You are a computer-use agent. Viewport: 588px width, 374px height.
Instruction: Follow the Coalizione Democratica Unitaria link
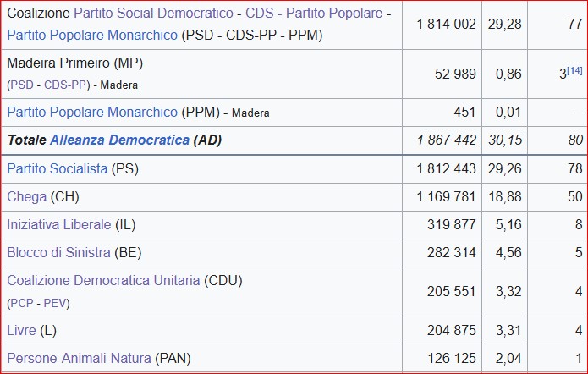103,280
